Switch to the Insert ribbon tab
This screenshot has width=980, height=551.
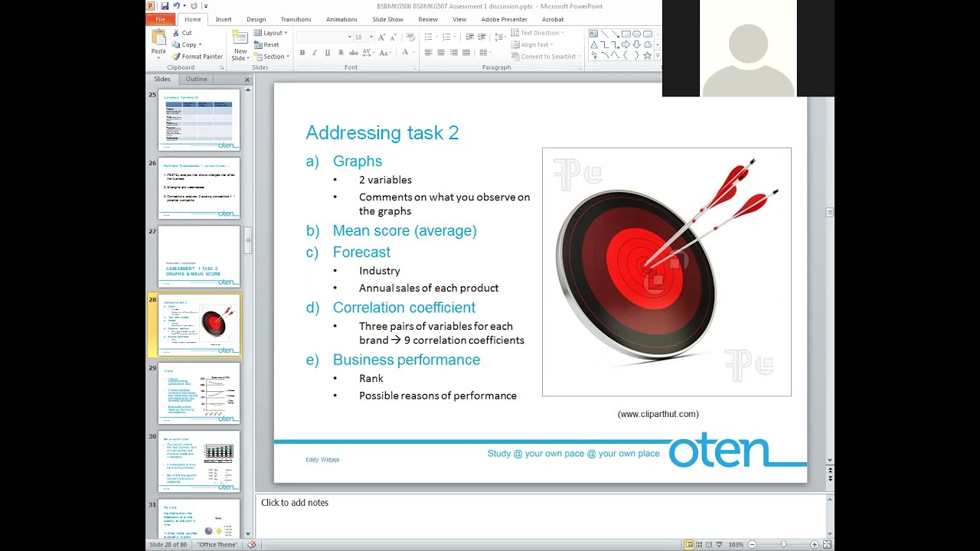224,19
